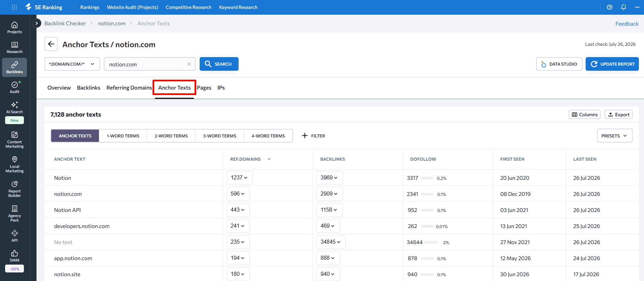Click the LAST SEEN column header
Viewport: 644px width, 281px height.
point(585,159)
